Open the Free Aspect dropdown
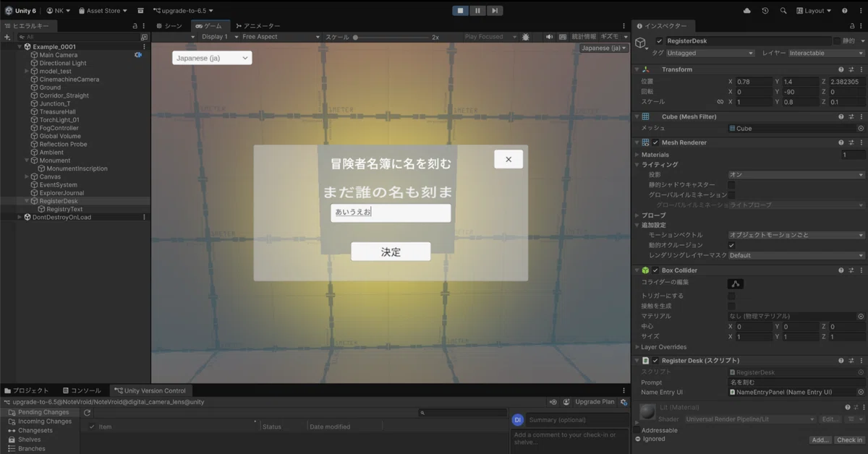 tap(281, 37)
